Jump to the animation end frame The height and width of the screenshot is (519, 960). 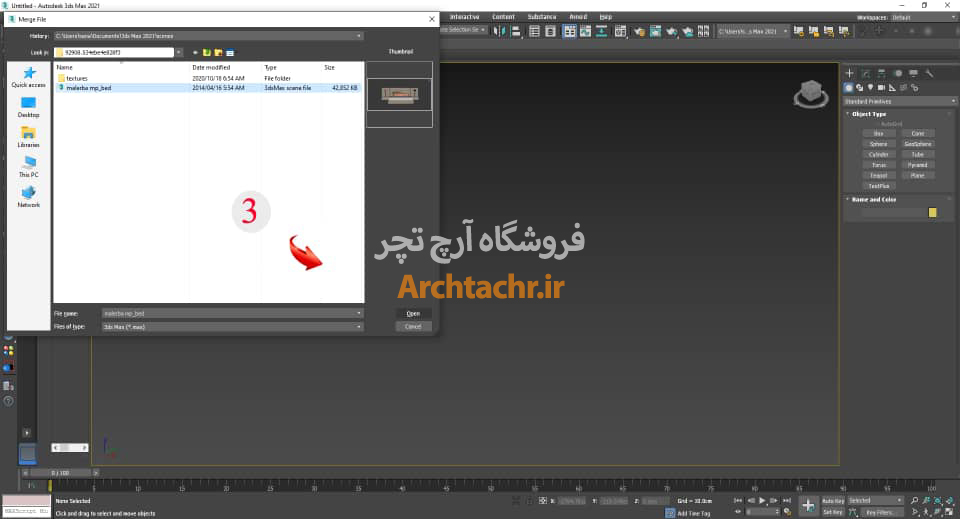(x=787, y=501)
